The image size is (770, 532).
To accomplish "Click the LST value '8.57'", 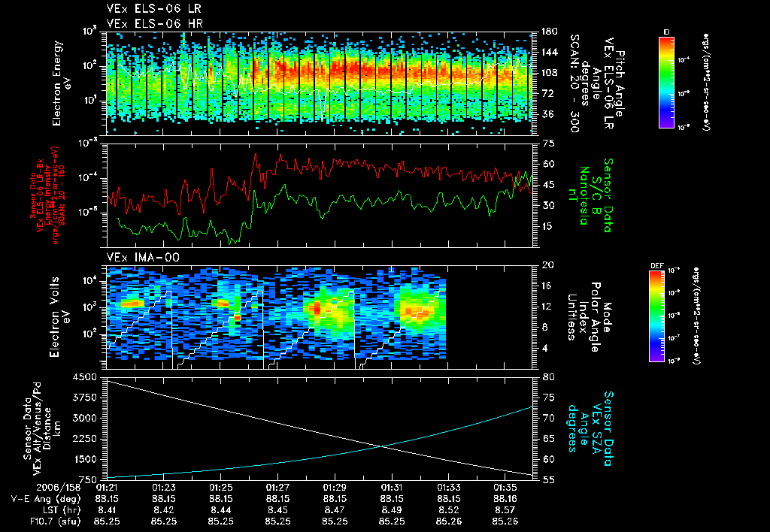I will point(505,510).
